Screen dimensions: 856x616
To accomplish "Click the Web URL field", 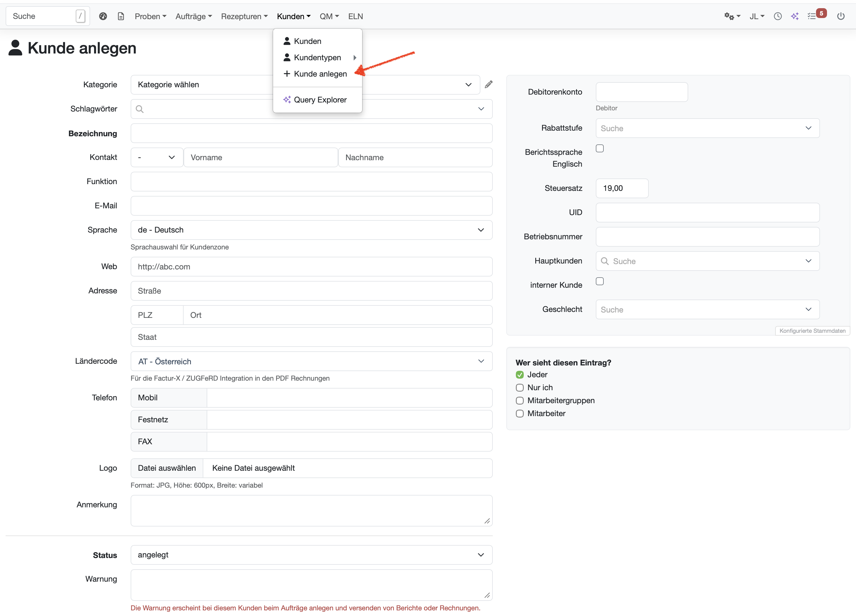I will pyautogui.click(x=311, y=267).
